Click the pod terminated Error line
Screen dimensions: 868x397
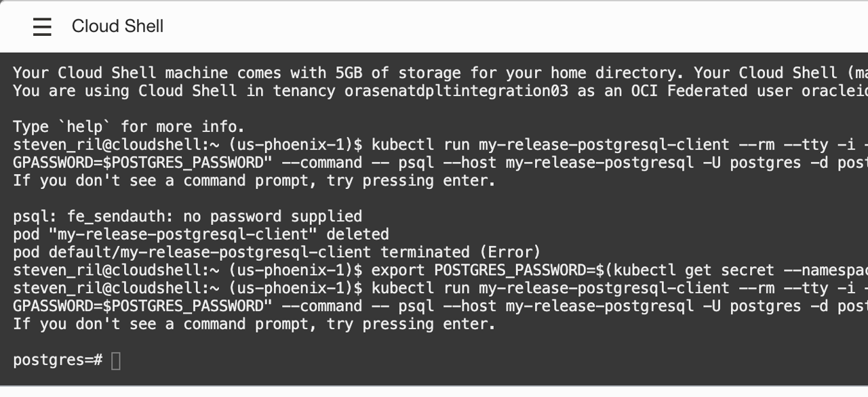(x=278, y=251)
